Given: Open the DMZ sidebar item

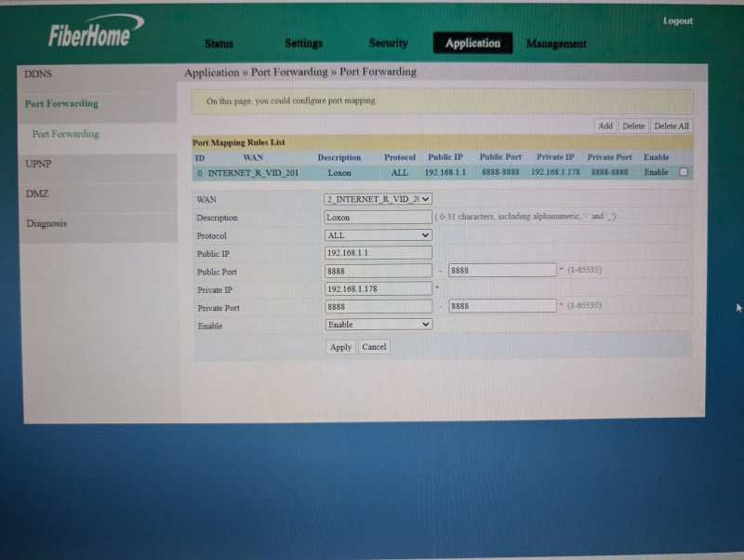Looking at the screenshot, I should (37, 193).
